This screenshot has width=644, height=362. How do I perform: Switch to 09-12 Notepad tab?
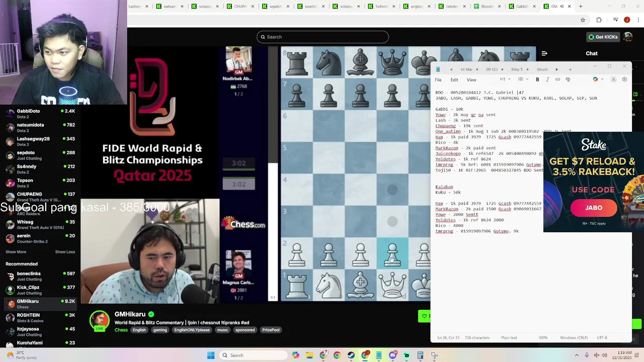pyautogui.click(x=492, y=69)
